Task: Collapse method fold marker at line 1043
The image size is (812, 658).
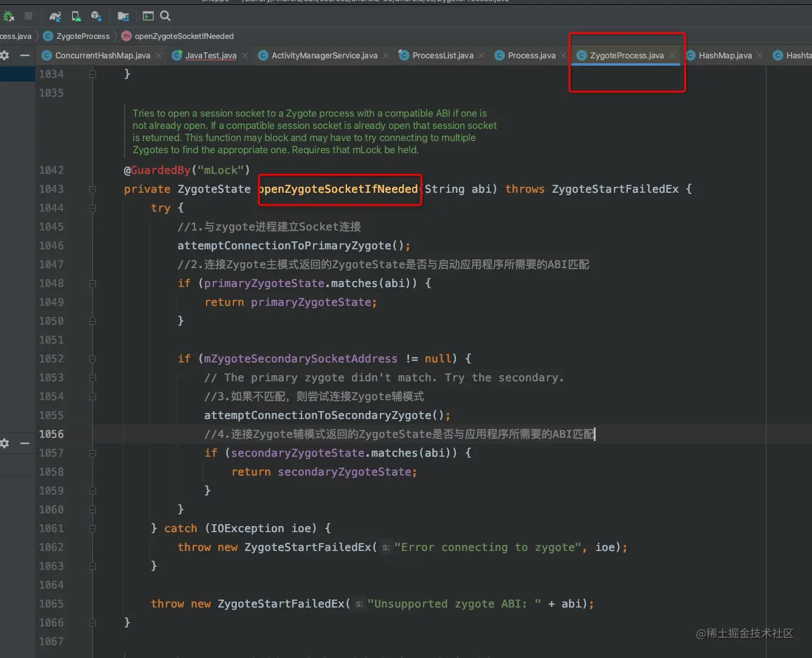Action: (92, 189)
